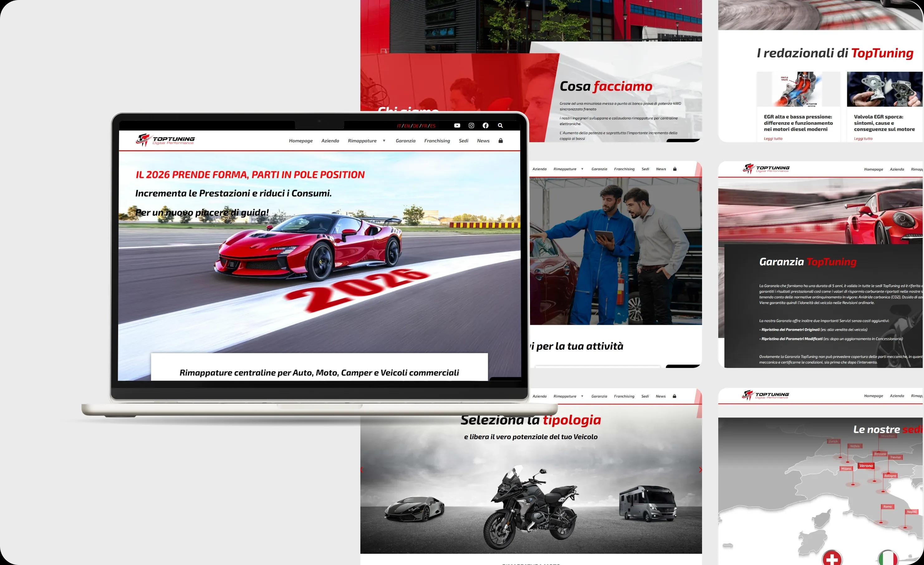Image resolution: width=924 pixels, height=565 pixels.
Task: Open Garanzia above the mechanics photo
Action: [599, 169]
